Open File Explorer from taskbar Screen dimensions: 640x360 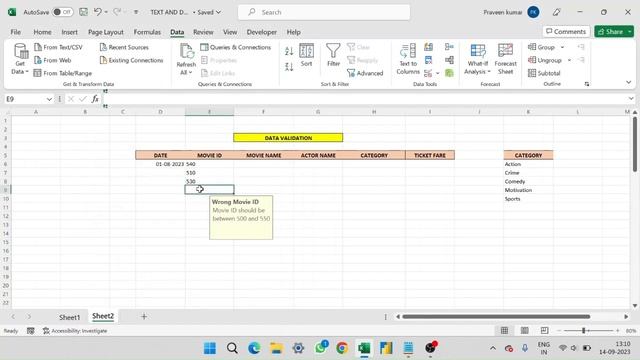click(276, 348)
